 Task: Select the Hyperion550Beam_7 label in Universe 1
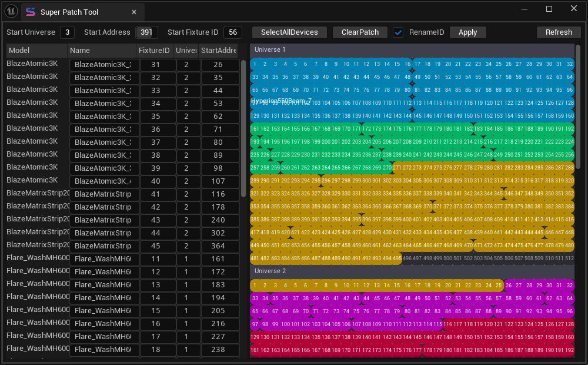(281, 101)
